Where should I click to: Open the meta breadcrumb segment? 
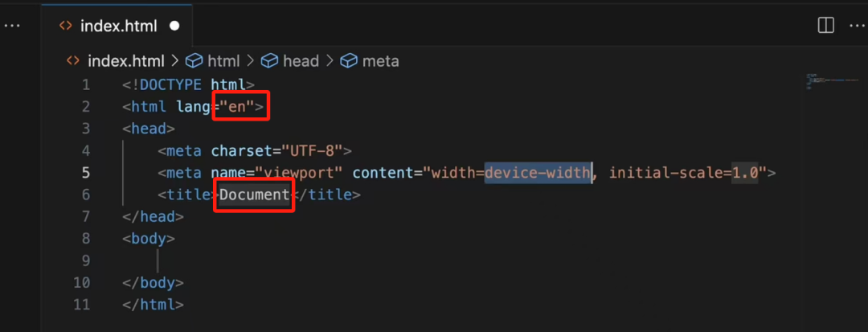pos(380,61)
